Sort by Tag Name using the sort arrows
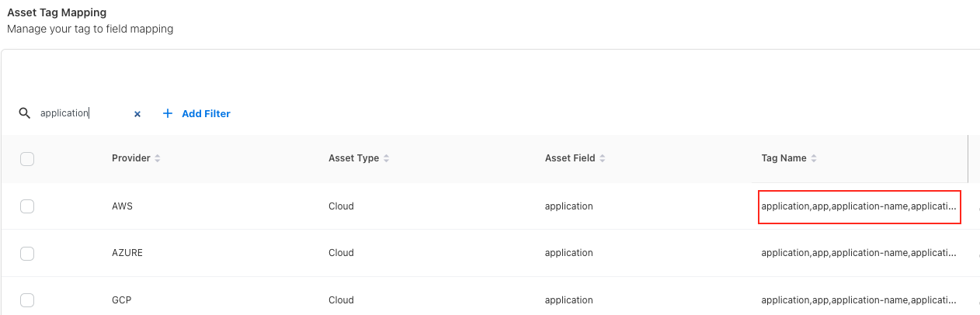The width and height of the screenshot is (980, 315). [814, 158]
